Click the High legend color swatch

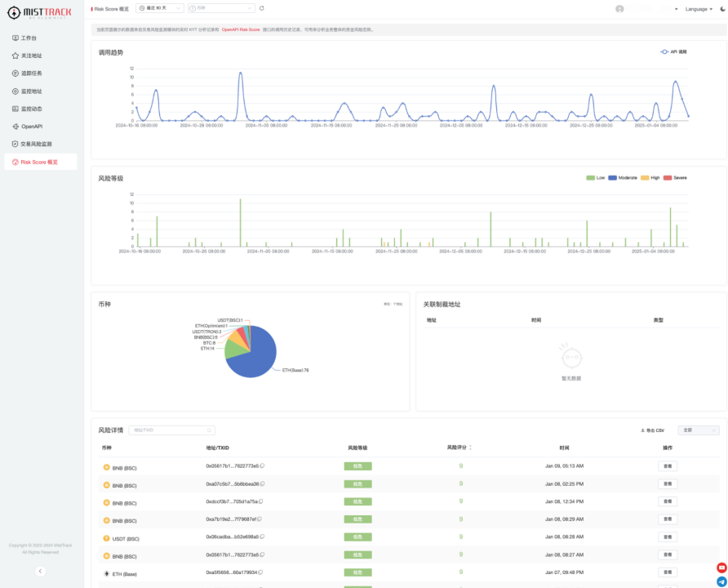pos(645,177)
